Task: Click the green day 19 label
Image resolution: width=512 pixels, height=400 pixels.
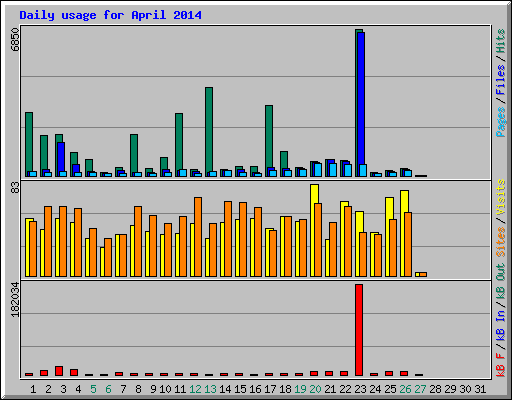Action: point(300,389)
